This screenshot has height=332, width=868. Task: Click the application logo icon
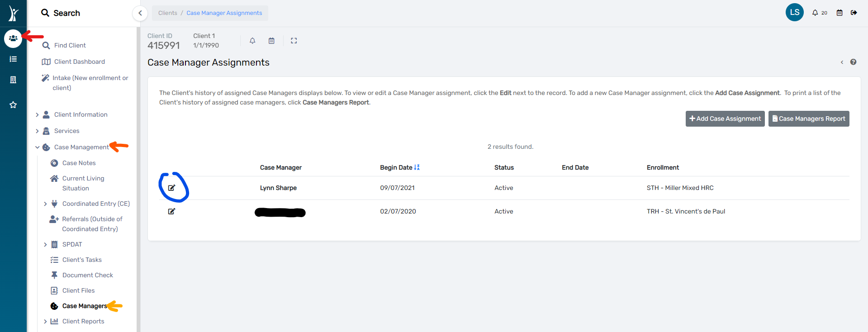(13, 13)
